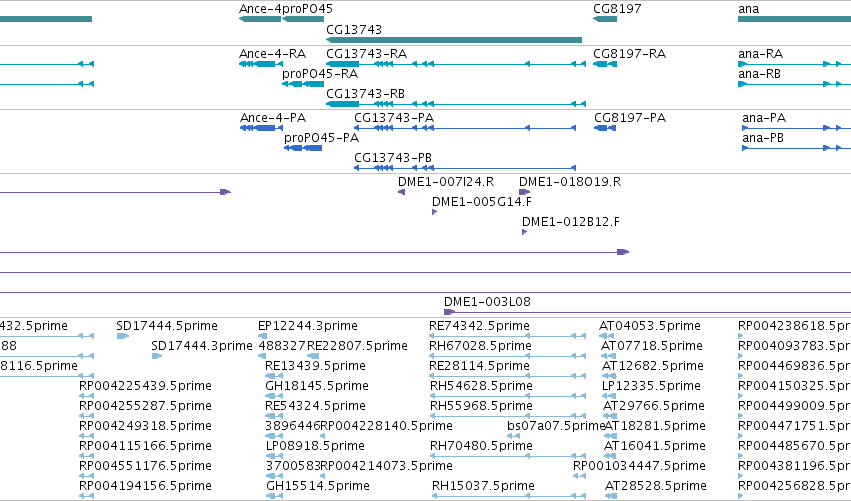Select the DME1-003L08 clone feature
Image resolution: width=851 pixels, height=501 pixels.
click(x=647, y=312)
